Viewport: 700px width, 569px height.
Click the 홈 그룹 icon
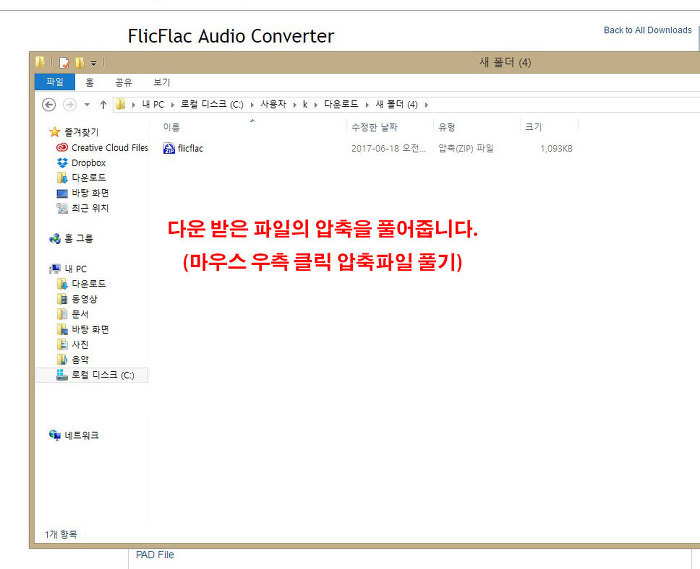tap(55, 239)
